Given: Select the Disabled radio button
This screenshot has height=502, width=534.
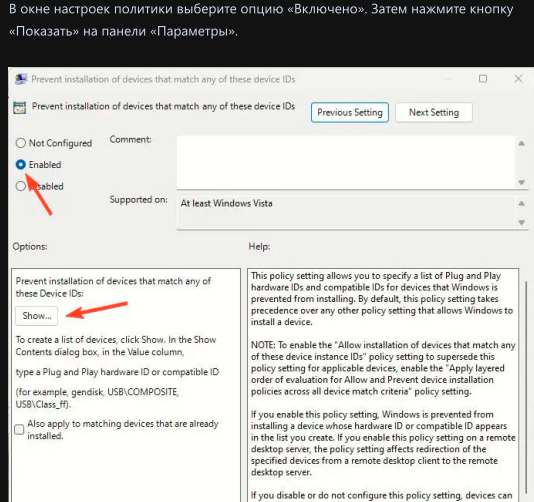Looking at the screenshot, I should click(x=20, y=186).
